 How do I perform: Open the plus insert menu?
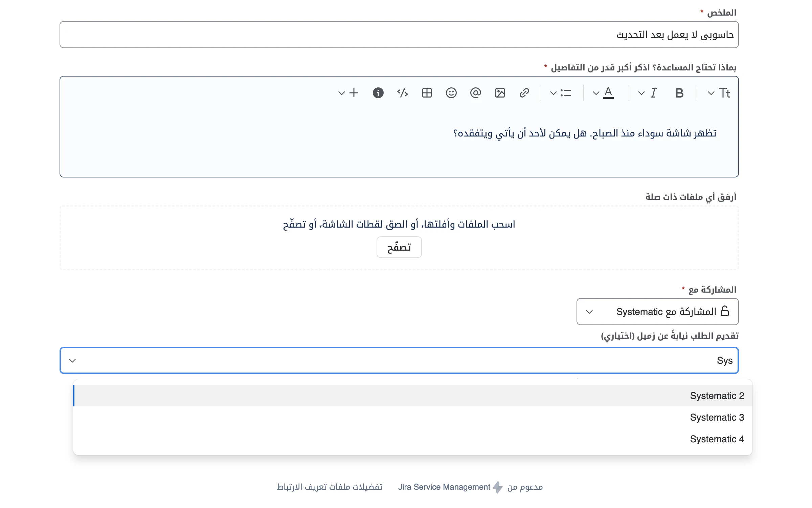[354, 93]
